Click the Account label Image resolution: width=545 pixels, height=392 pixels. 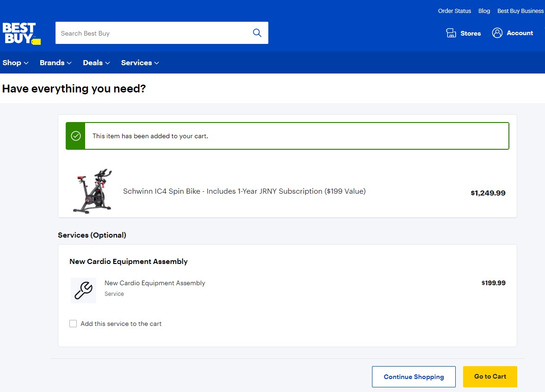point(520,33)
